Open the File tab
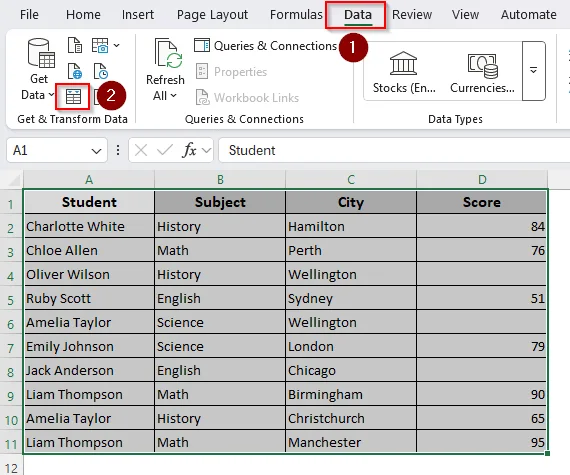 [29, 15]
